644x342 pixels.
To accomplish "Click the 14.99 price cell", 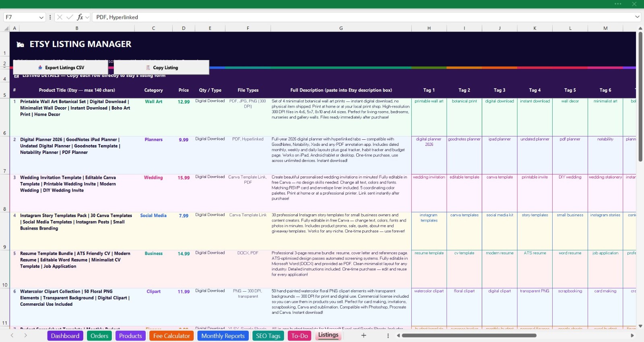I will 184,269.
